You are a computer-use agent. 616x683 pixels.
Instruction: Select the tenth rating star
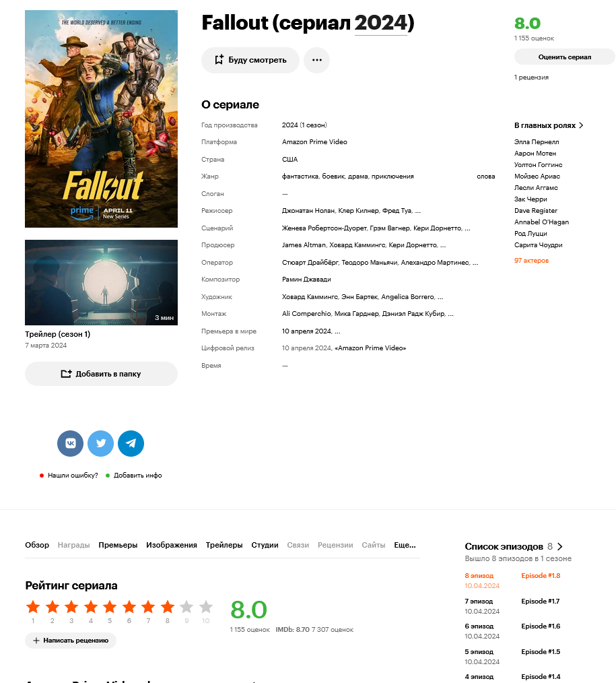[x=206, y=606]
